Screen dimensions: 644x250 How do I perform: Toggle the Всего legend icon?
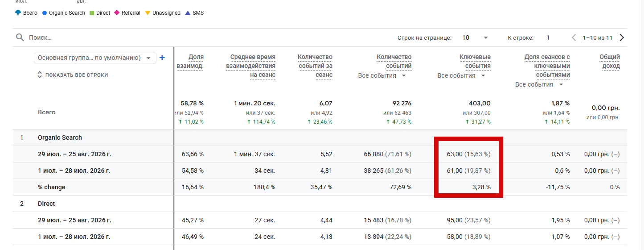pos(18,13)
